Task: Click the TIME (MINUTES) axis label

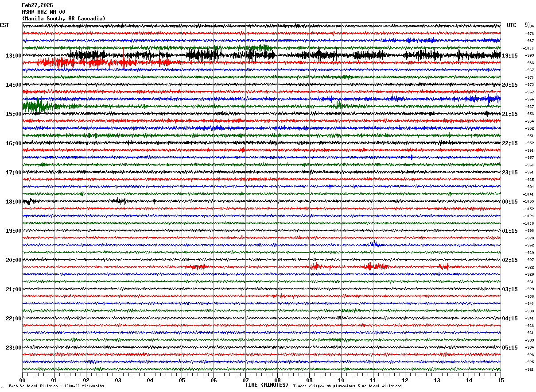Action: pyautogui.click(x=267, y=385)
